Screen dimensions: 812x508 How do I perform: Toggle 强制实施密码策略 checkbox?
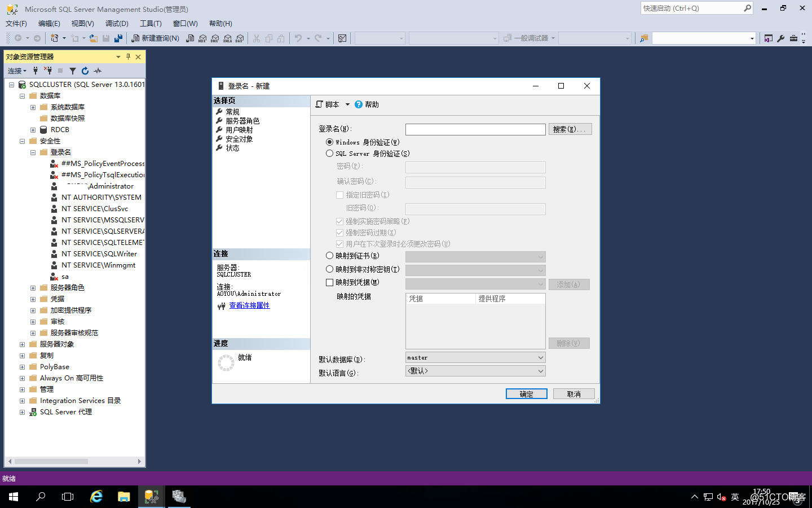[340, 221]
